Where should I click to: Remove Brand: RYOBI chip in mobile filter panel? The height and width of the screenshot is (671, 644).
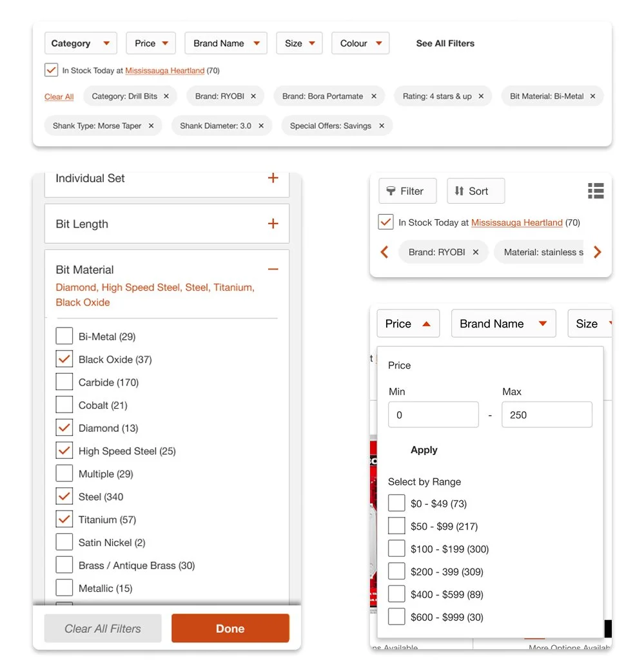point(475,252)
